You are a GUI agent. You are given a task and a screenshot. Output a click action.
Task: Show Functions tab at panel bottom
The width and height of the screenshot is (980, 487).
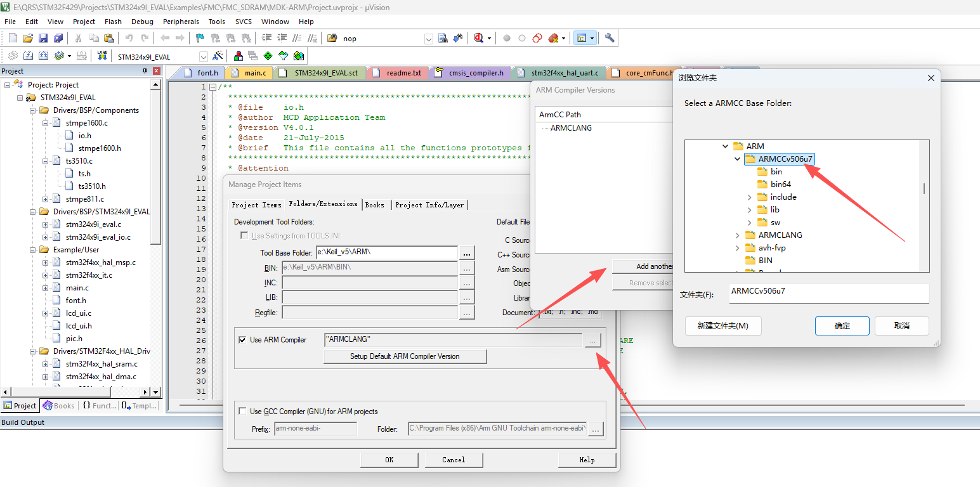(98, 406)
